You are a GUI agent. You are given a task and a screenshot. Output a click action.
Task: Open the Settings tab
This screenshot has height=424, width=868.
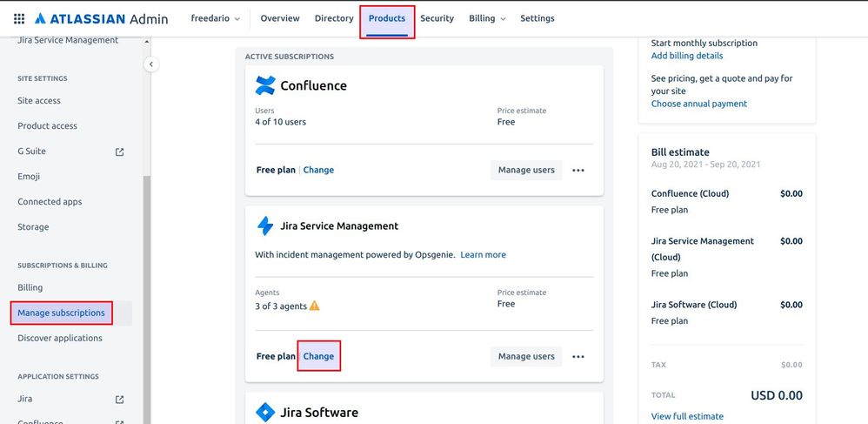(537, 18)
